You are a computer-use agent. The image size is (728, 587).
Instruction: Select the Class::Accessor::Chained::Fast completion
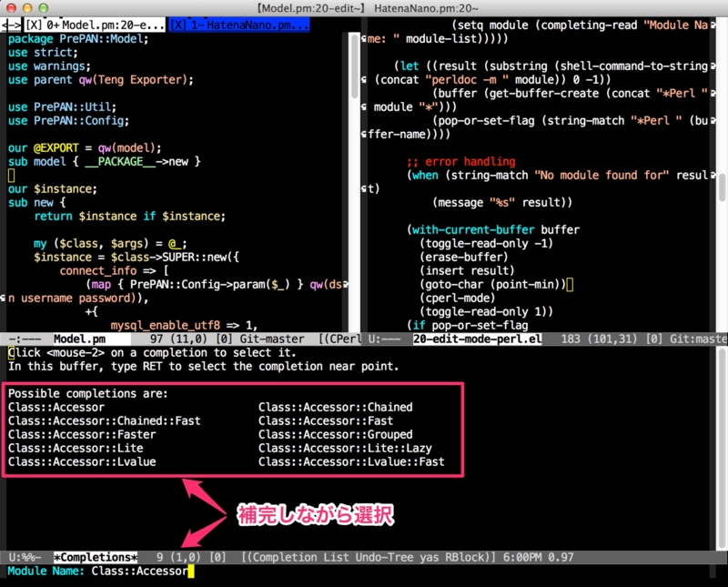click(104, 420)
